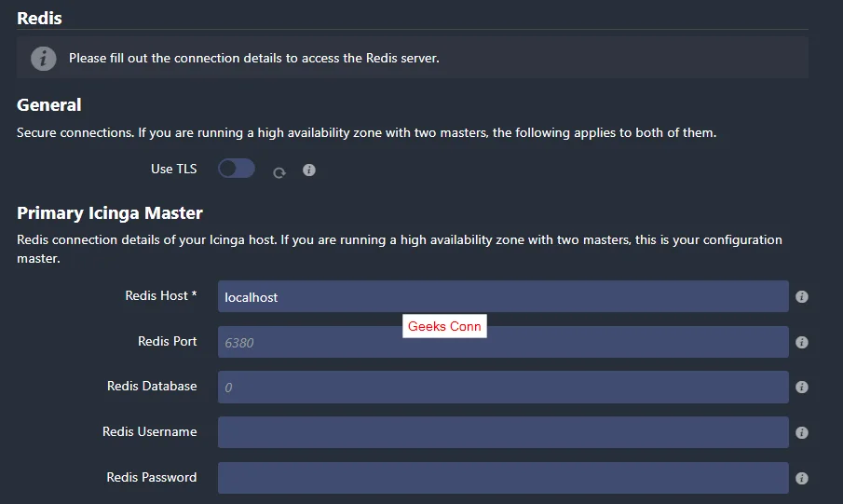Click the info icon in the Redis notice
843x504 pixels.
43,58
